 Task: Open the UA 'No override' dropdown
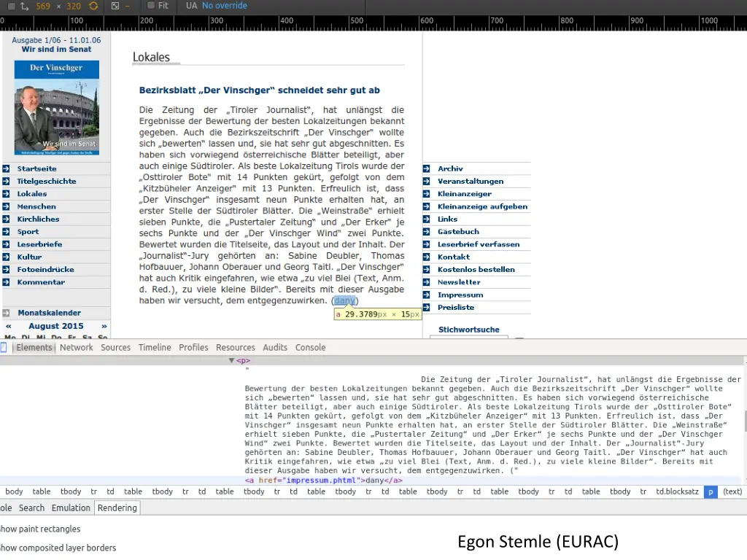[x=225, y=6]
